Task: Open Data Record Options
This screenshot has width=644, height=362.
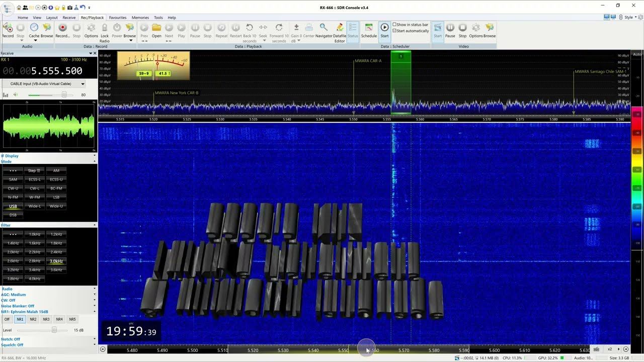Action: (x=91, y=30)
